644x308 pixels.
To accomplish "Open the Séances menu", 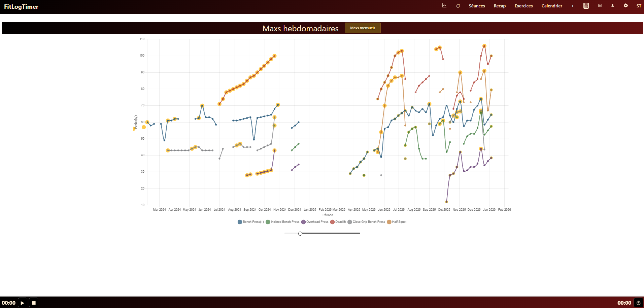I will [x=477, y=6].
